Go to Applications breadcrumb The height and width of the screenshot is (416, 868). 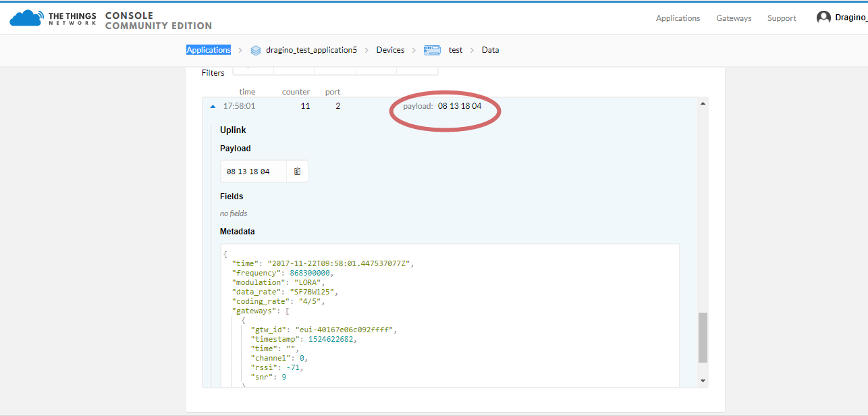coord(209,50)
